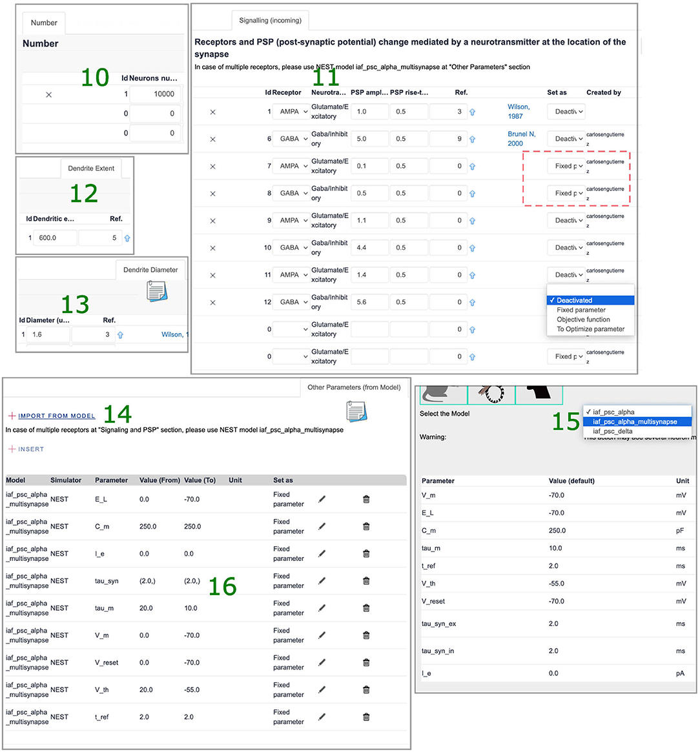The image size is (700, 752).
Task: Open the Receptor dropdown in row Id 1
Action: tap(291, 112)
